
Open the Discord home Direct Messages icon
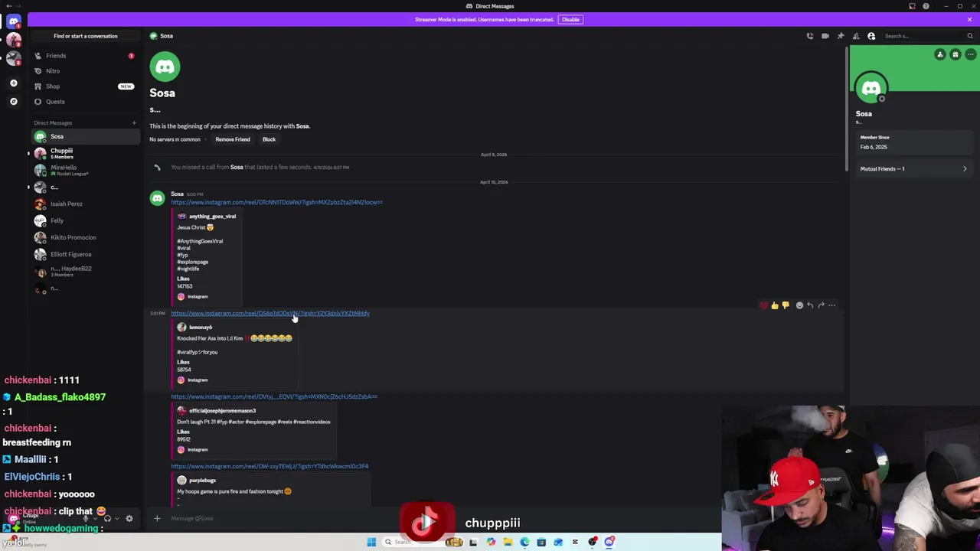tap(13, 21)
